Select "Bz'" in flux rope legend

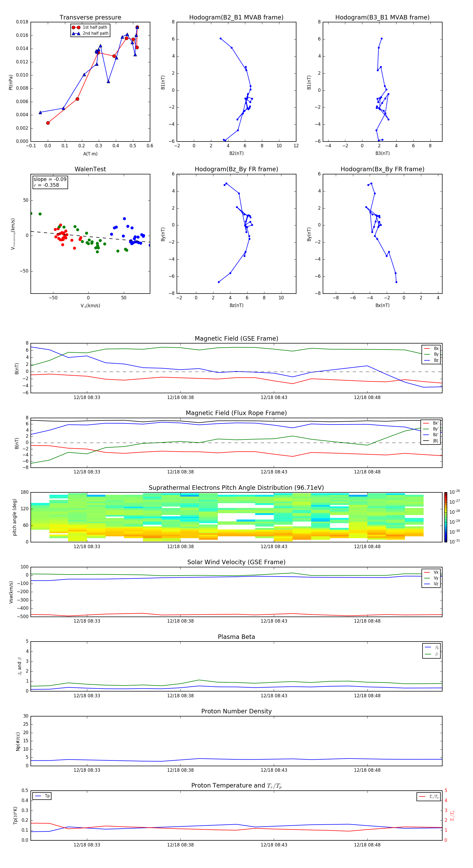pyautogui.click(x=431, y=435)
